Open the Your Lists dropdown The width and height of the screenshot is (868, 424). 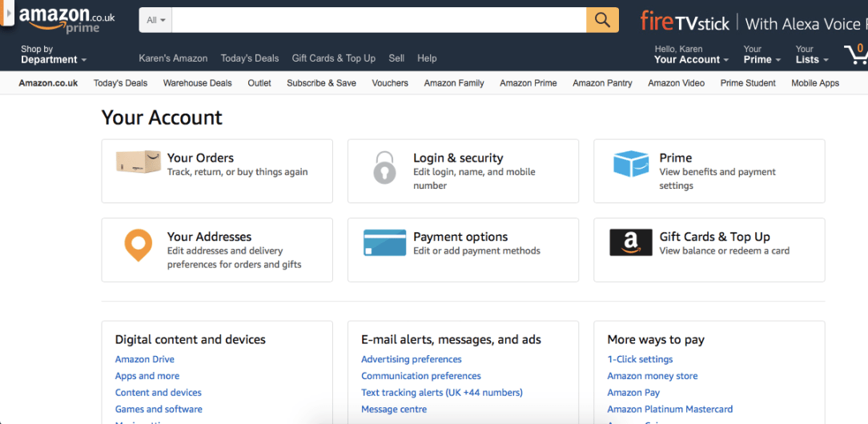pyautogui.click(x=812, y=54)
